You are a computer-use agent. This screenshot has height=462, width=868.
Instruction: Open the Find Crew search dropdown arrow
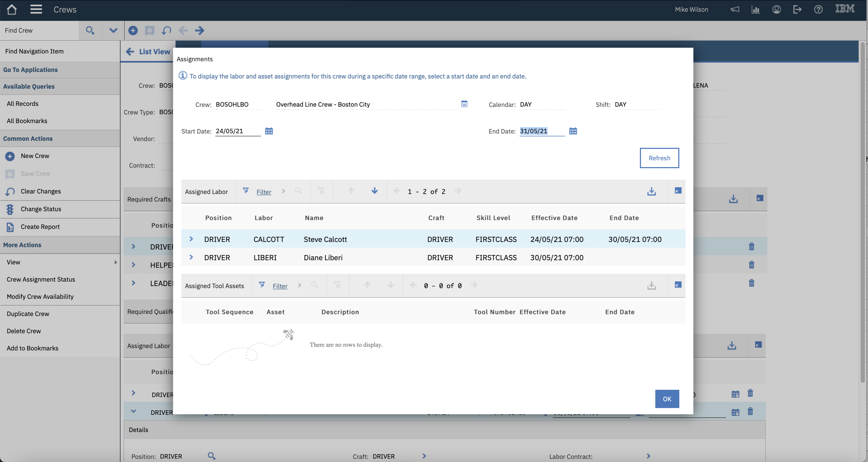point(113,30)
